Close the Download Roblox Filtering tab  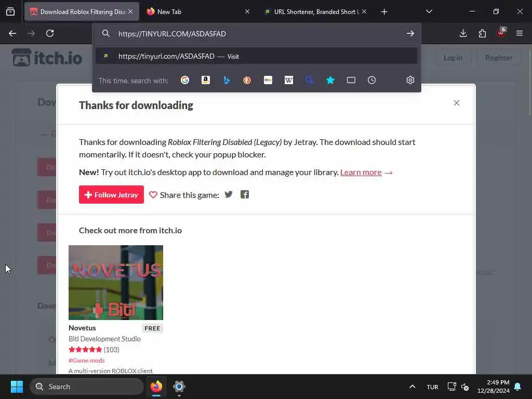coord(130,11)
